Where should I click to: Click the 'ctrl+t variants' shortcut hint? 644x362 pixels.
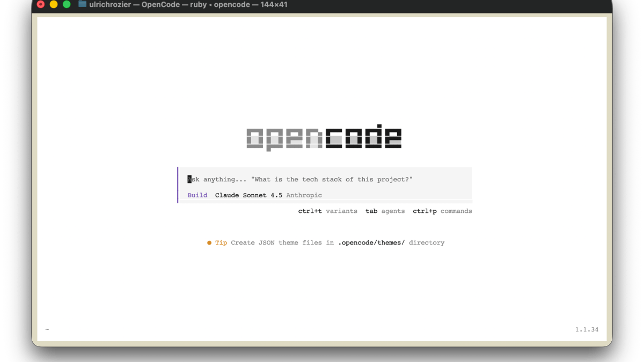[x=327, y=211]
